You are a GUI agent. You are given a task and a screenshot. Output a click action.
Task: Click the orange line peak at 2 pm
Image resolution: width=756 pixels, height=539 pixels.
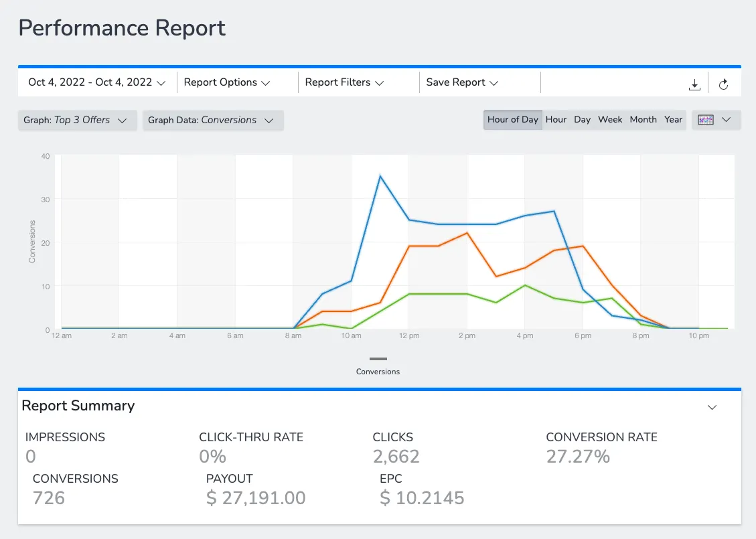coord(467,233)
